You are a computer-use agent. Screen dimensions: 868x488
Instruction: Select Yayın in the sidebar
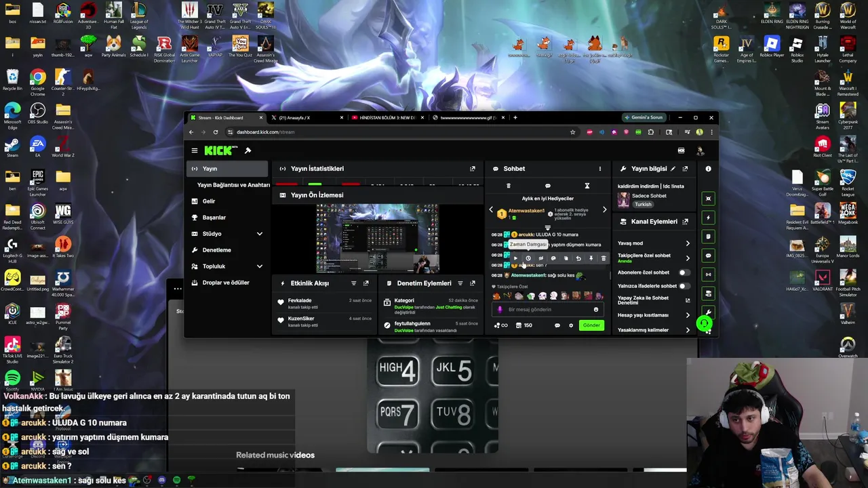(228, 169)
